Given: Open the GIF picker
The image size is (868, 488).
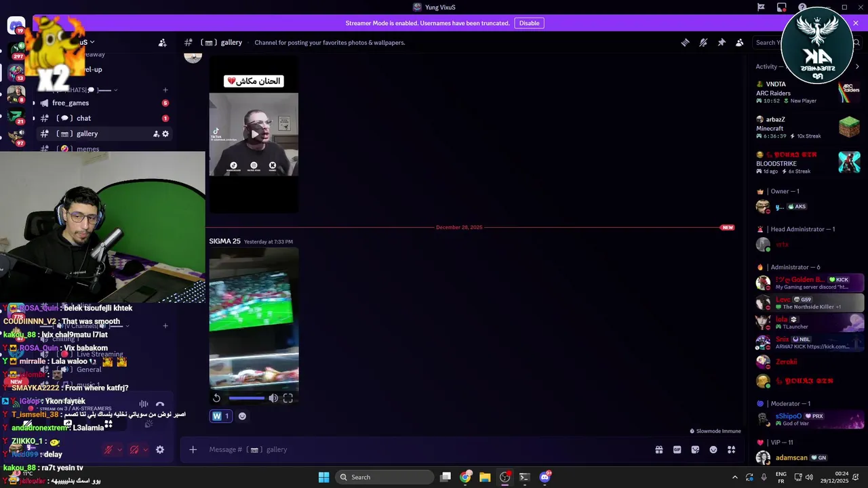Looking at the screenshot, I should click(677, 449).
